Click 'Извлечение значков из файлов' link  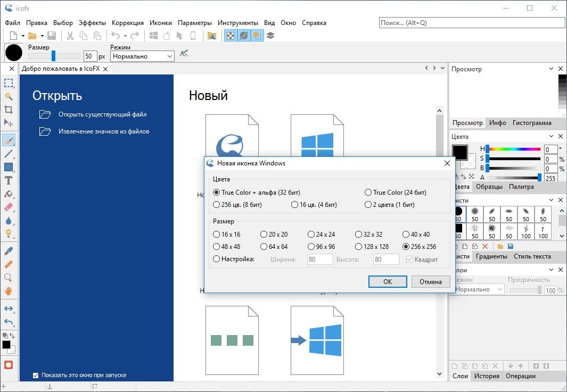tap(104, 131)
